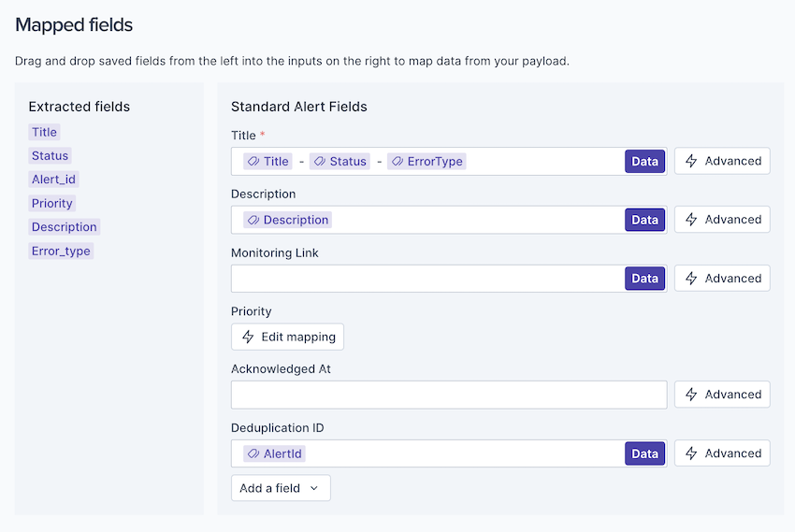Screen dimensions: 795x532
Task: Click into the Acknowledged At input field
Action: pyautogui.click(x=448, y=395)
